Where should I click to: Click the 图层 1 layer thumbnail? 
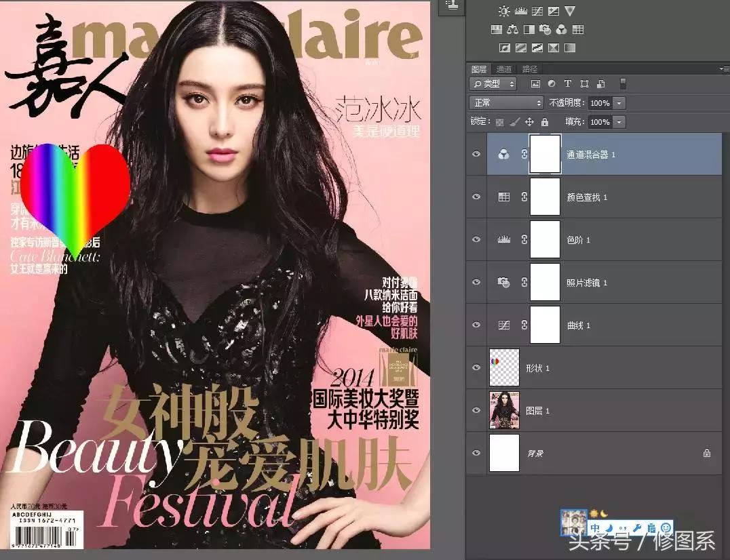click(x=504, y=409)
